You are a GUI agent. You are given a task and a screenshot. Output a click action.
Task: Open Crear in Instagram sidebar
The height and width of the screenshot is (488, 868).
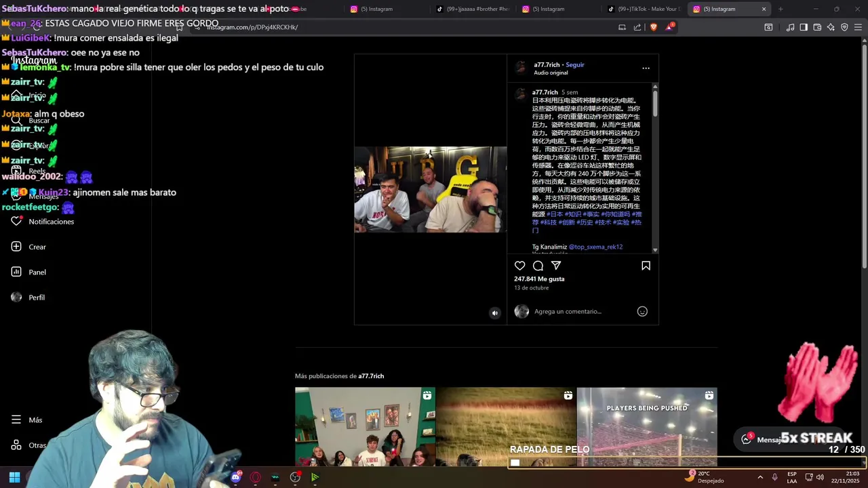[28, 247]
